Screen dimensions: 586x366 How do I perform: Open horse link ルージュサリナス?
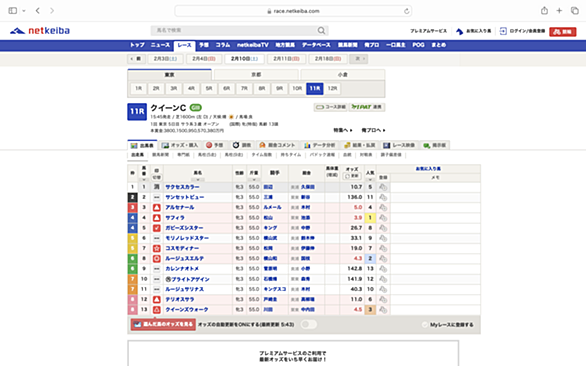coord(185,289)
